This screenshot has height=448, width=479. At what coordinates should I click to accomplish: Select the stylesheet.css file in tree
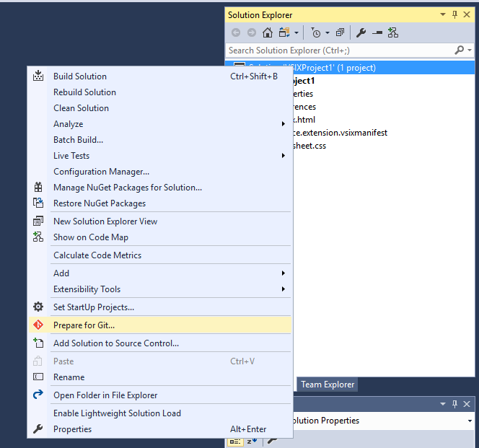coord(309,146)
